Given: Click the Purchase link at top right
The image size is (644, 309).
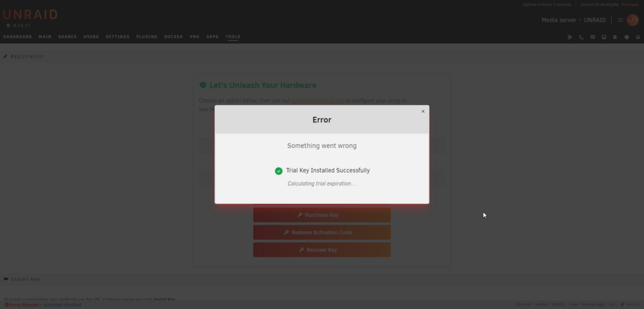Looking at the screenshot, I should tap(630, 5).
